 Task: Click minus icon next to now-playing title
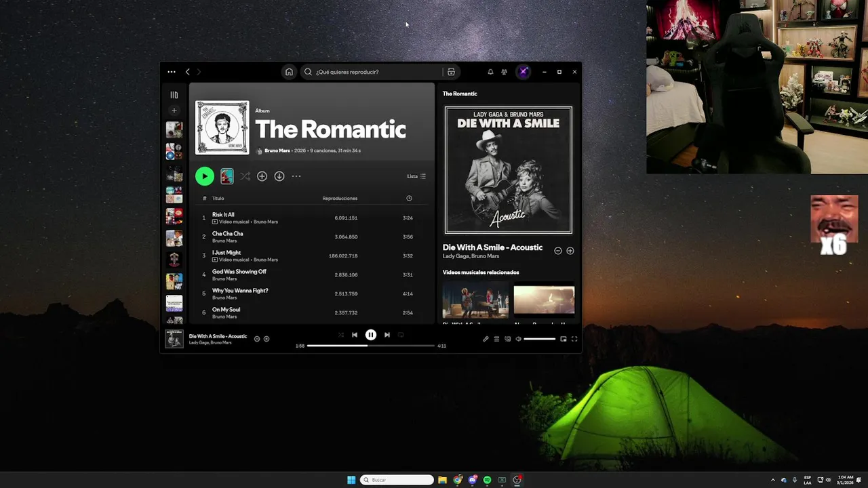pos(257,339)
